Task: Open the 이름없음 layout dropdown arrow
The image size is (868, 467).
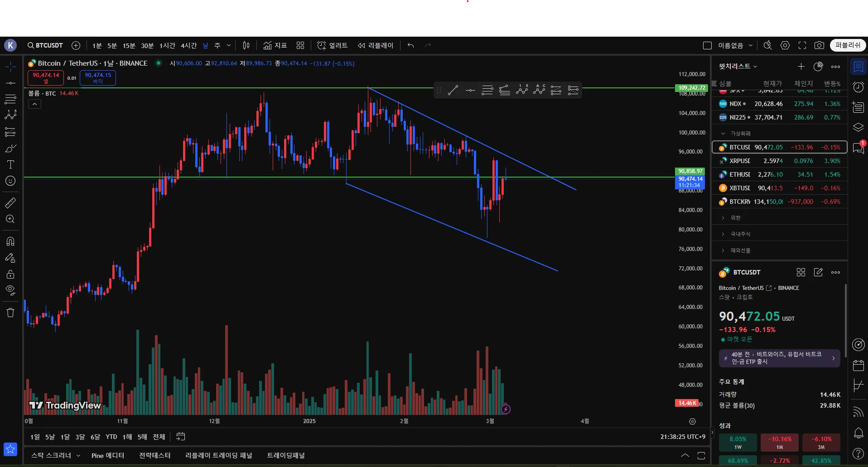Action: 751,45
